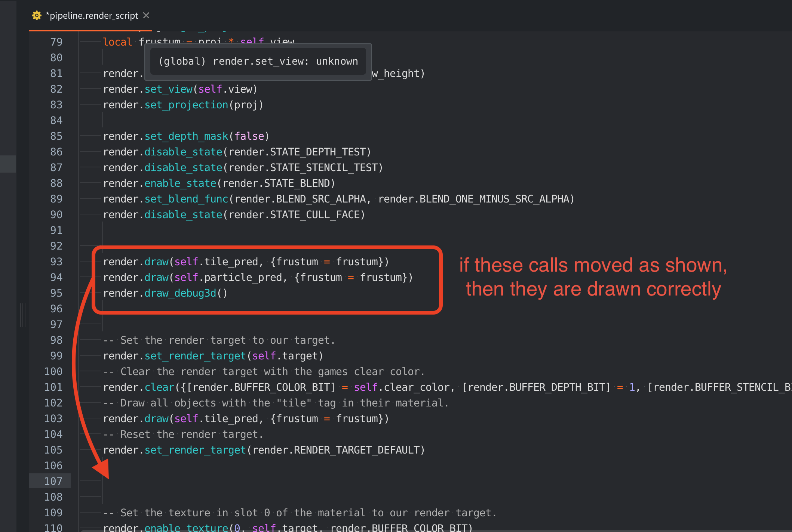Image resolution: width=792 pixels, height=532 pixels.
Task: Close the pipeline.render_script tab
Action: 146,15
